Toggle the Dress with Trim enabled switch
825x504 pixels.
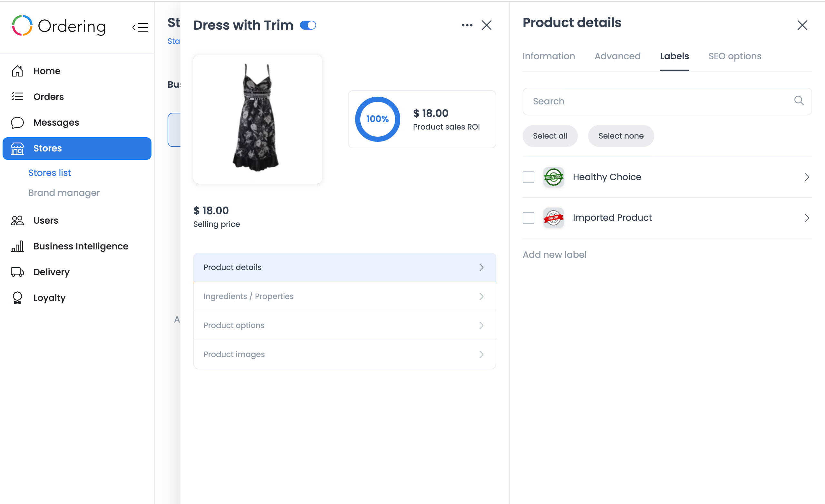click(308, 25)
